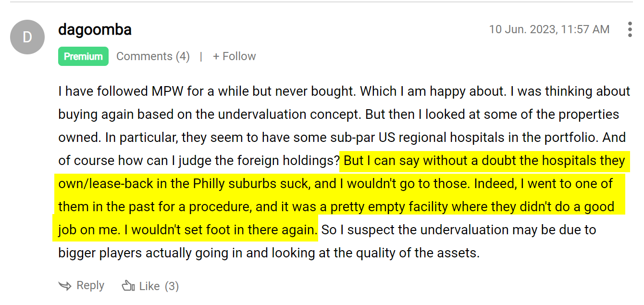The width and height of the screenshot is (644, 305).
Task: Click the gray D avatar circle
Action: tap(27, 37)
